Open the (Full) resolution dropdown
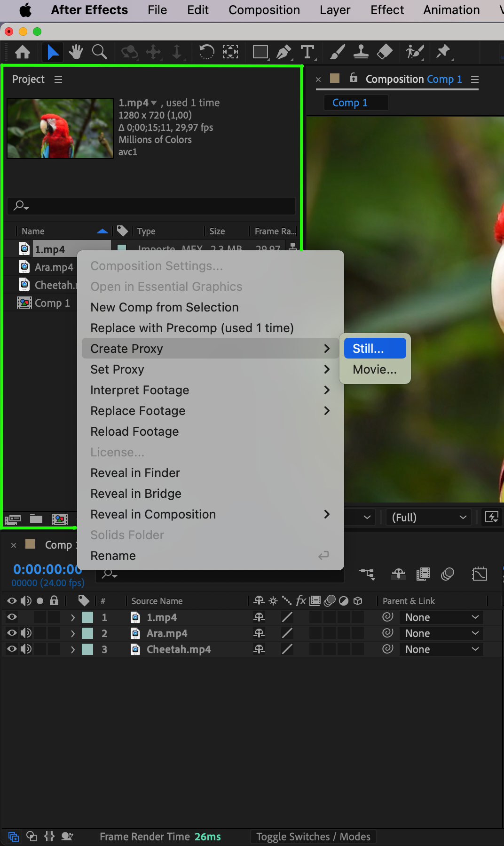Viewport: 504px width, 846px height. pyautogui.click(x=429, y=517)
